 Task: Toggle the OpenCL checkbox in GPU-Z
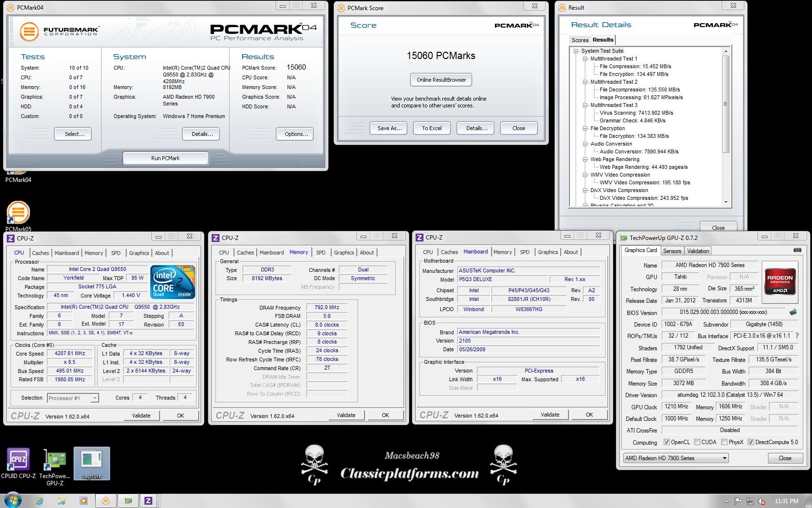(x=667, y=442)
